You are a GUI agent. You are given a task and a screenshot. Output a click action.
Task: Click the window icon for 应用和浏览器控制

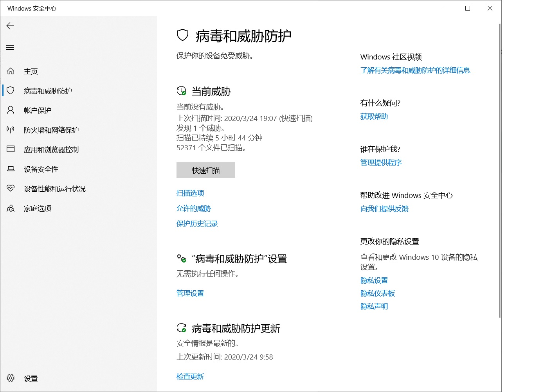11,149
